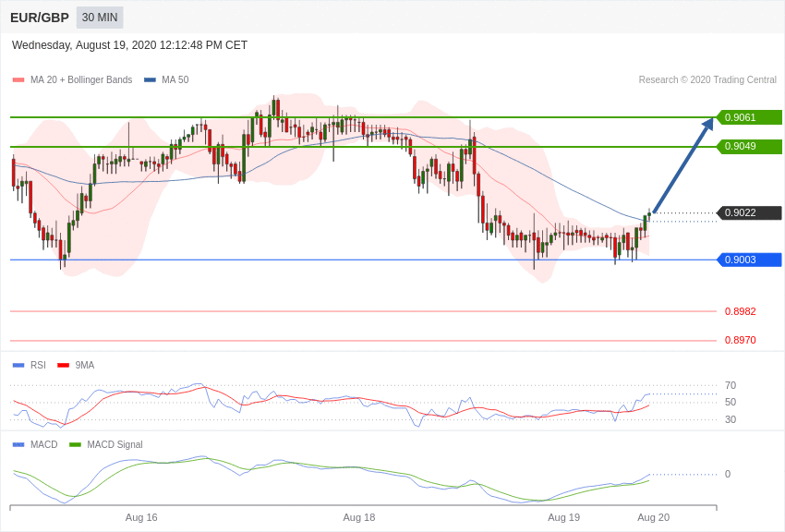The width and height of the screenshot is (785, 532).
Task: Click the Research © 2020 Trading Central credit
Action: pyautogui.click(x=707, y=79)
